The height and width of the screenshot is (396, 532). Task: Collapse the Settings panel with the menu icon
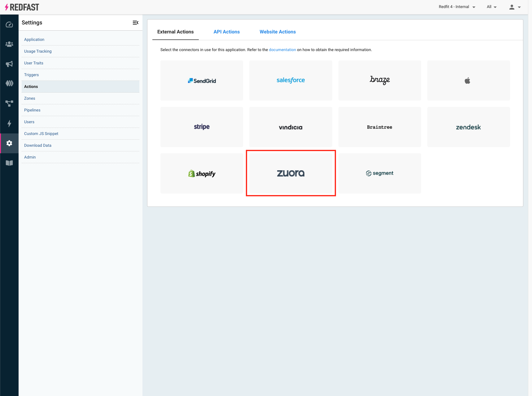[x=135, y=23]
